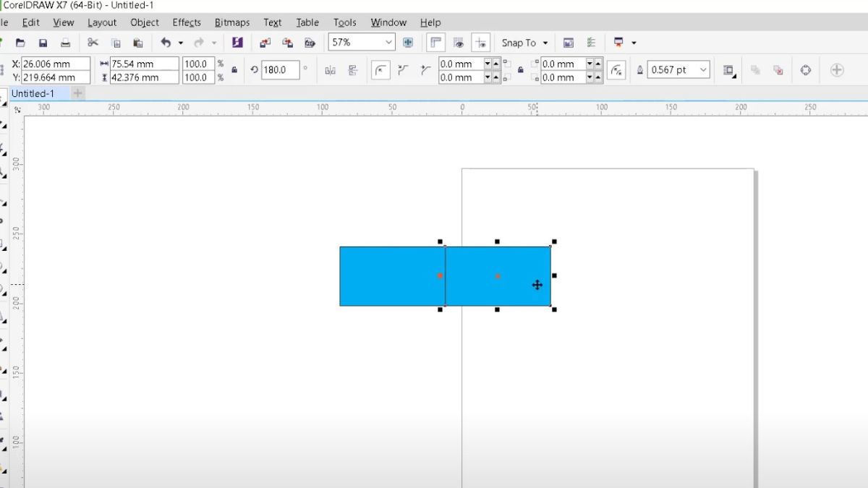This screenshot has height=488, width=868.
Task: Toggle the Show guidelines button
Action: [x=480, y=43]
